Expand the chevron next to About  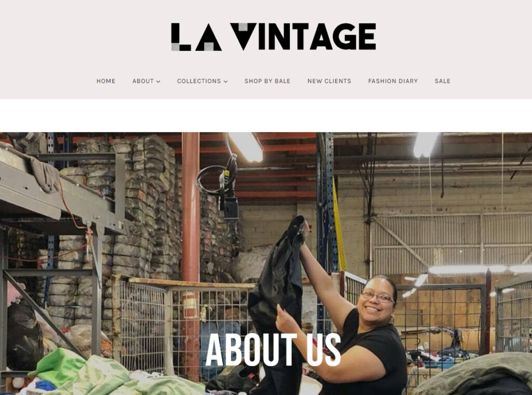pos(158,82)
